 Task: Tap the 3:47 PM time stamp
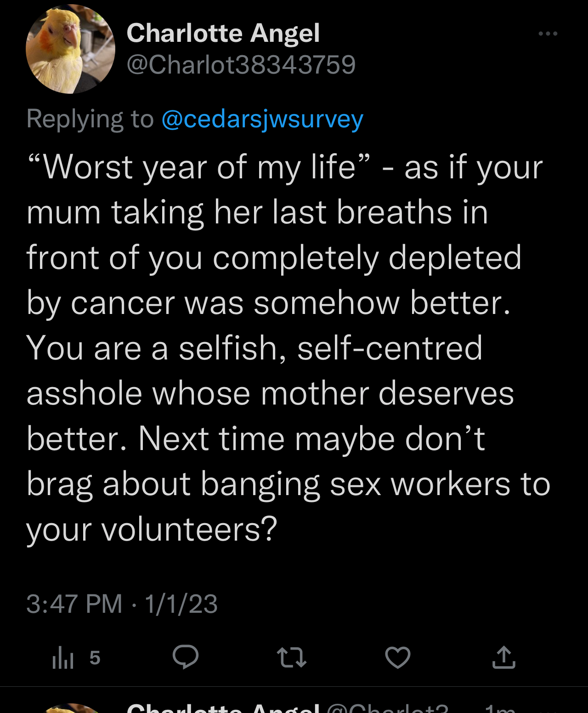coord(74,604)
